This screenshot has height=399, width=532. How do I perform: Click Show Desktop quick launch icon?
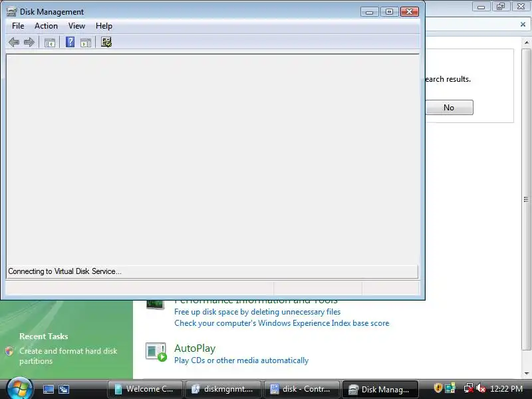point(48,389)
